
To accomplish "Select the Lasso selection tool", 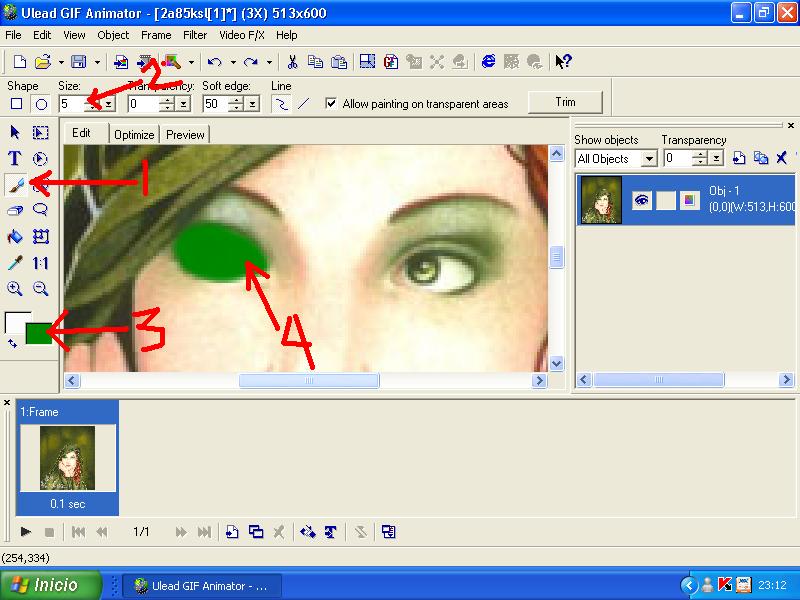I will click(x=40, y=210).
